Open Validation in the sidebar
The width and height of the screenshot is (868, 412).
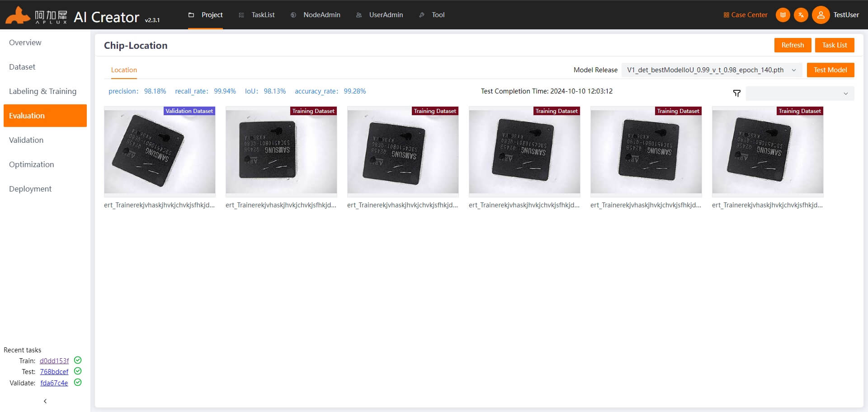pos(45,140)
